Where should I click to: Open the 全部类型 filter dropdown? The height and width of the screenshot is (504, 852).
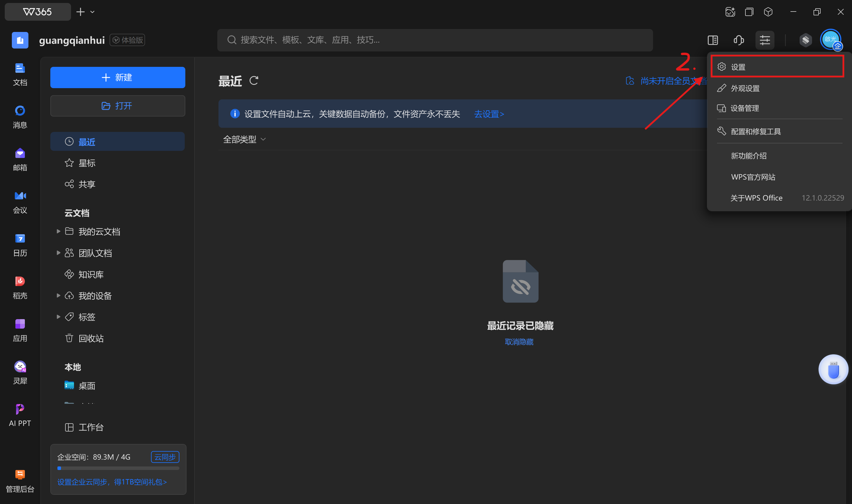tap(244, 139)
